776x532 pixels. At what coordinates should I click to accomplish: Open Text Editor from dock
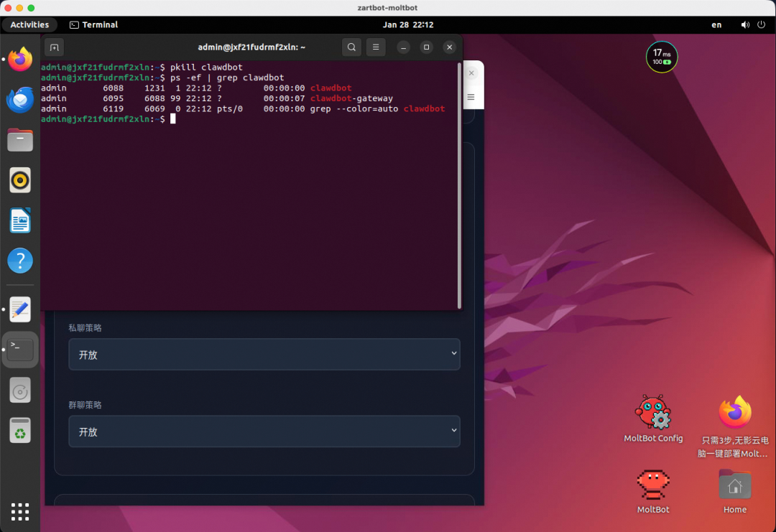[x=20, y=309]
